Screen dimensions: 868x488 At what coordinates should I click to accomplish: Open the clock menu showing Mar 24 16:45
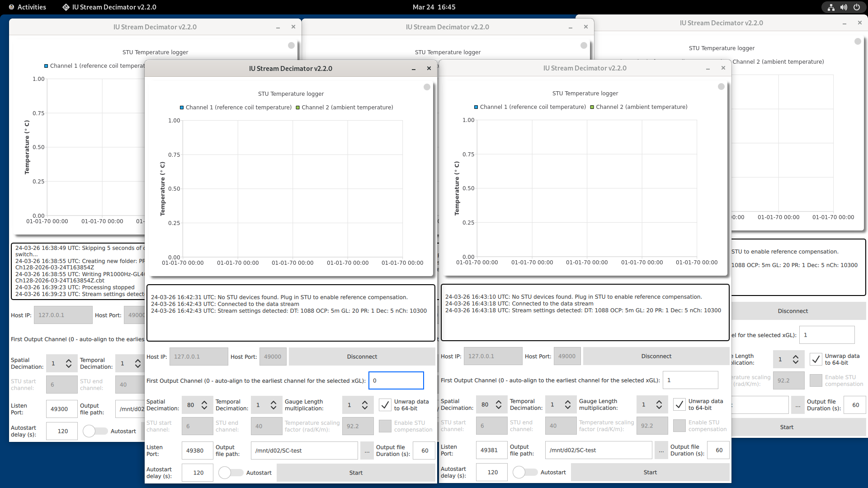click(434, 7)
